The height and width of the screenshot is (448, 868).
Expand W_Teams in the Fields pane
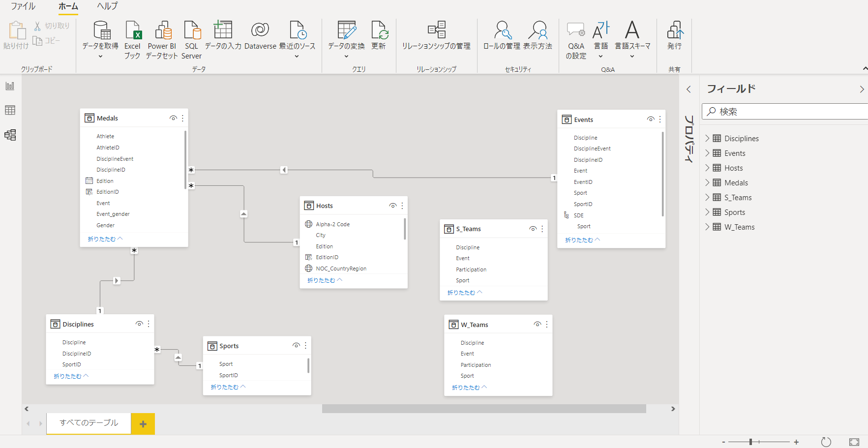pyautogui.click(x=708, y=227)
